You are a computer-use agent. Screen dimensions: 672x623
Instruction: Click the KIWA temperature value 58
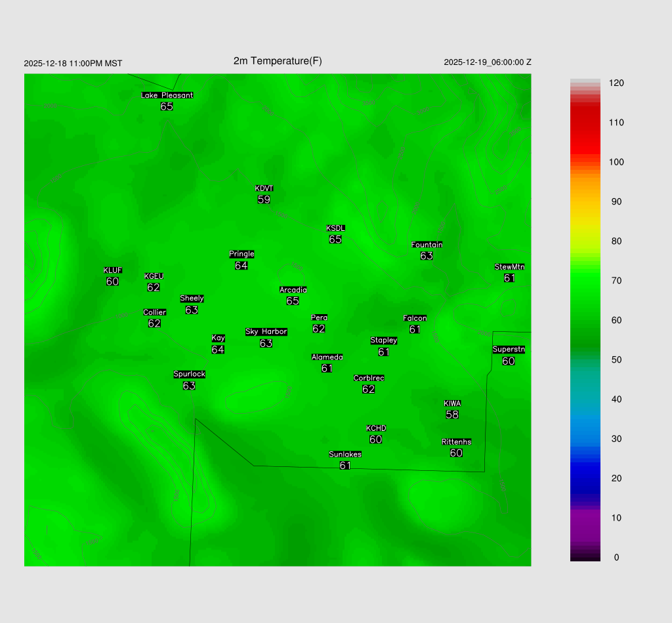click(x=452, y=414)
